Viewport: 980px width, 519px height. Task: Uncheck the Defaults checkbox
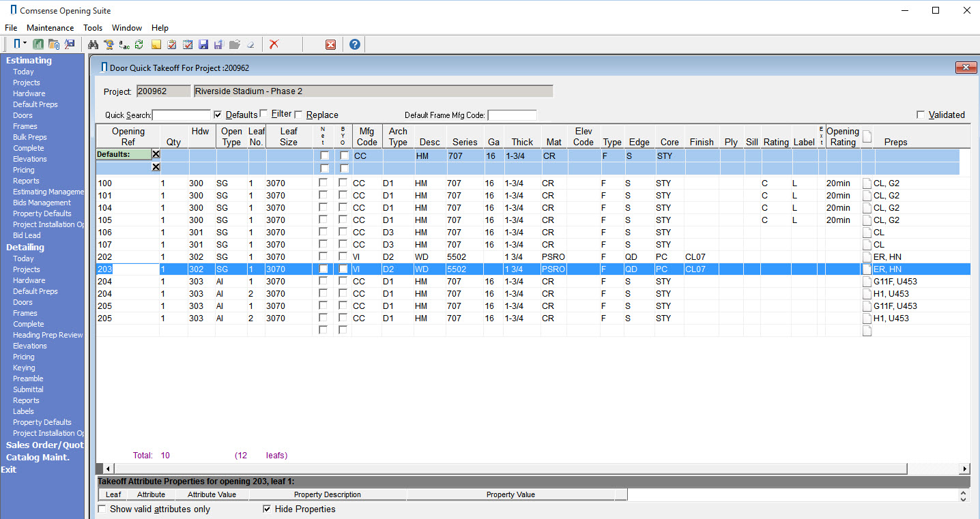pos(218,115)
